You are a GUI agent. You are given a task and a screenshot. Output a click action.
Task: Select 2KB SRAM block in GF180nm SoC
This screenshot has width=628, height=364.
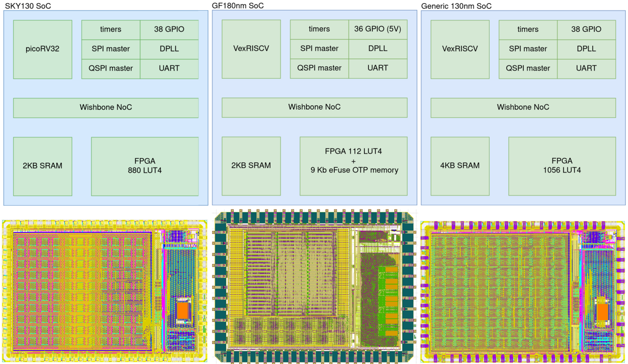[x=251, y=166]
